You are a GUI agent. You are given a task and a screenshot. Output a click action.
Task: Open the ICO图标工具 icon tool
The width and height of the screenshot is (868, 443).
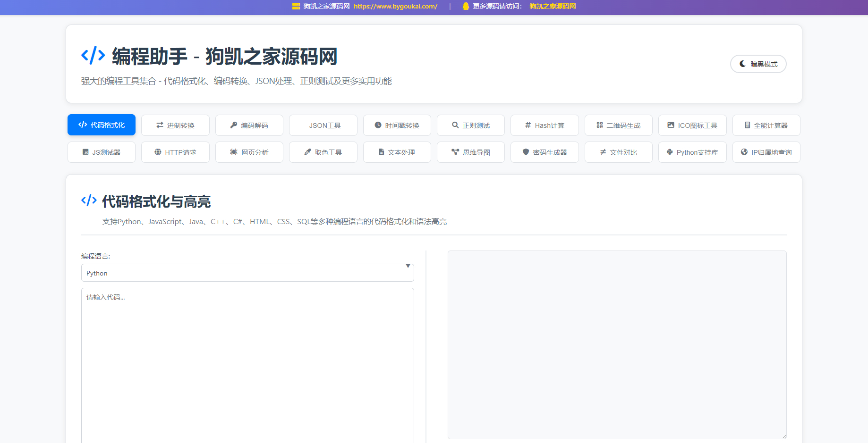pos(692,125)
